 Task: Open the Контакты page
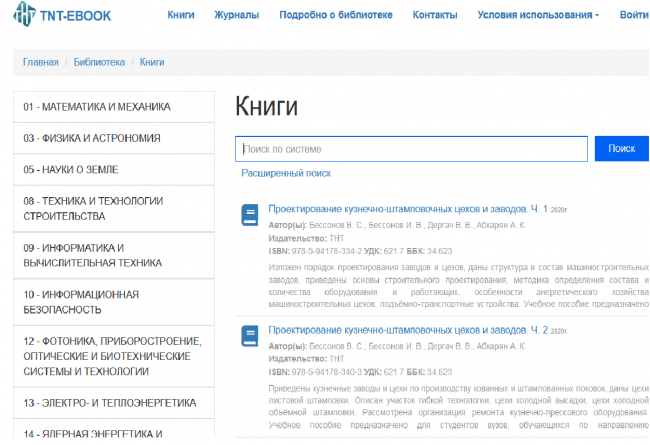(435, 15)
